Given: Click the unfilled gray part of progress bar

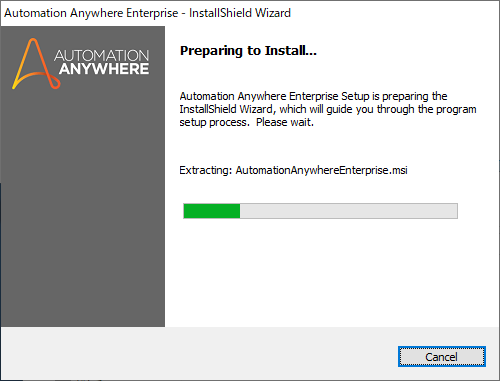Looking at the screenshot, I should (x=349, y=211).
